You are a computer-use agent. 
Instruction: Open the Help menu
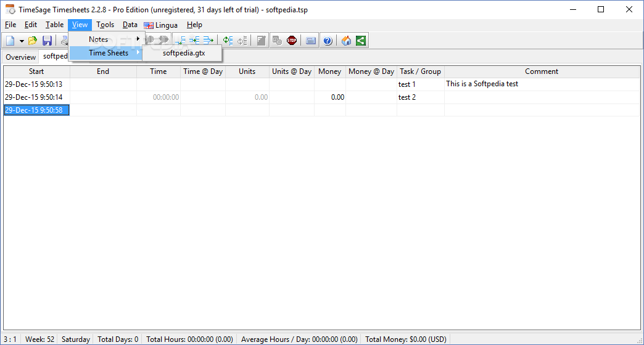click(x=194, y=25)
